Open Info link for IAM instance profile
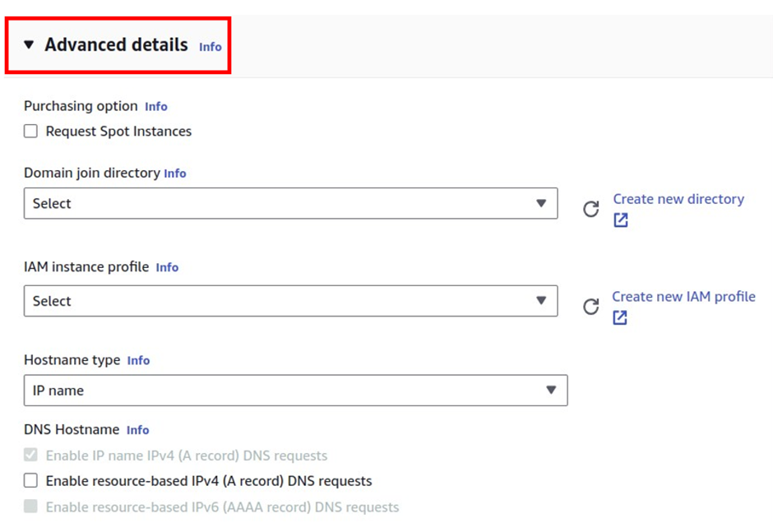This screenshot has height=532, width=773. tap(167, 267)
